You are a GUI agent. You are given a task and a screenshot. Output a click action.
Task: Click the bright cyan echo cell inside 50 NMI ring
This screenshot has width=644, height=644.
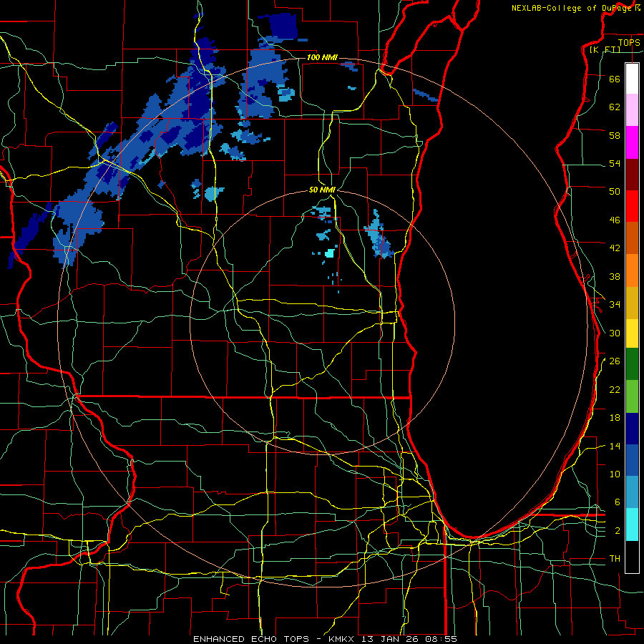click(329, 253)
